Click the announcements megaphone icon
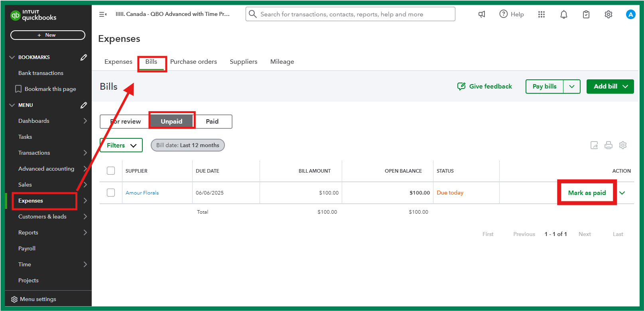 coord(482,14)
